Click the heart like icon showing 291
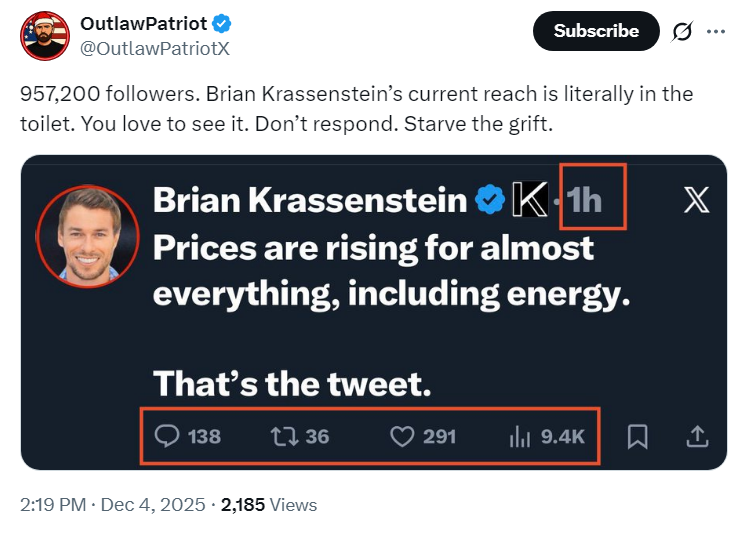Image resolution: width=748 pixels, height=535 pixels. [402, 436]
